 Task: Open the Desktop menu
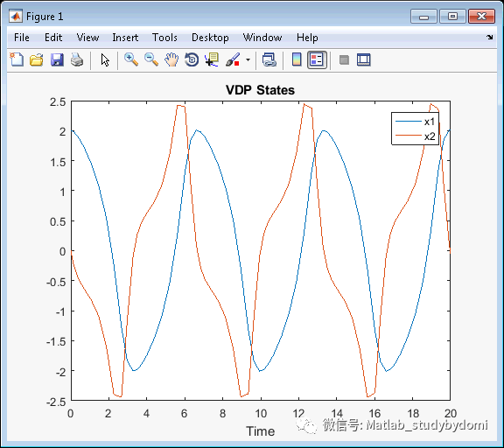(x=210, y=38)
